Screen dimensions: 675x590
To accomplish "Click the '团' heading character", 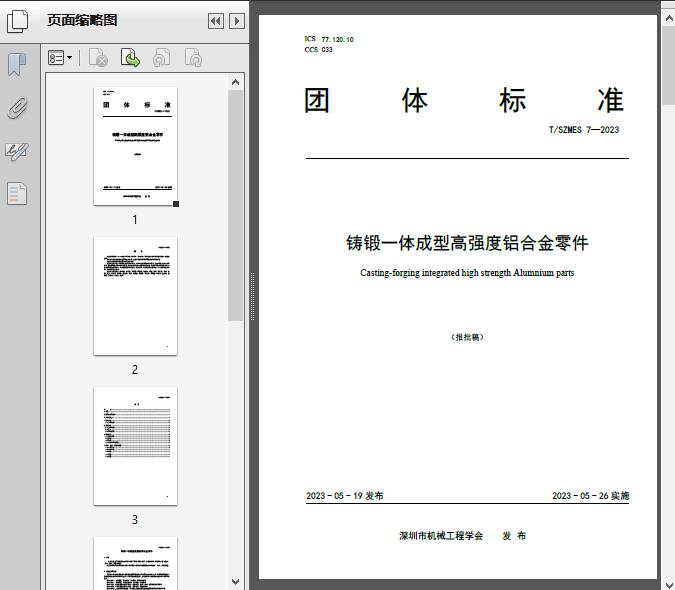I will coord(317,100).
